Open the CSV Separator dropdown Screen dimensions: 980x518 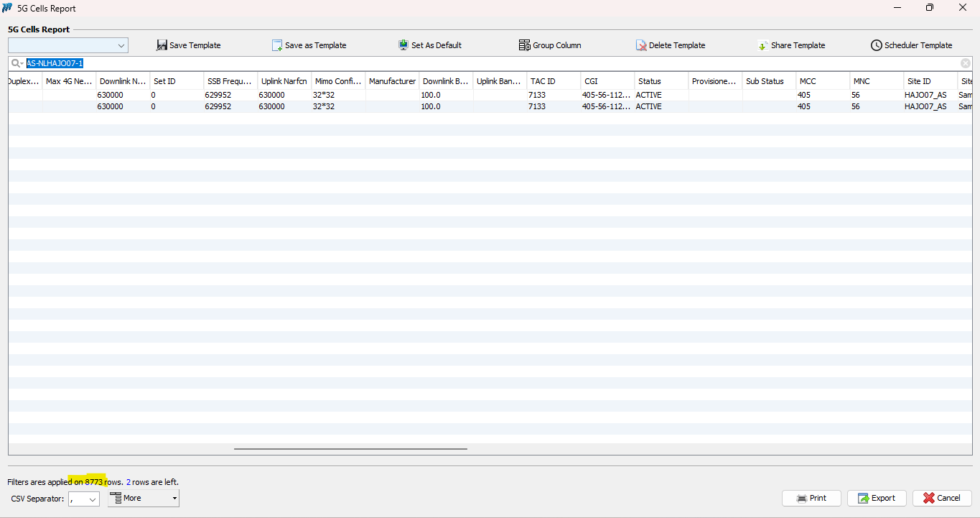pos(92,499)
